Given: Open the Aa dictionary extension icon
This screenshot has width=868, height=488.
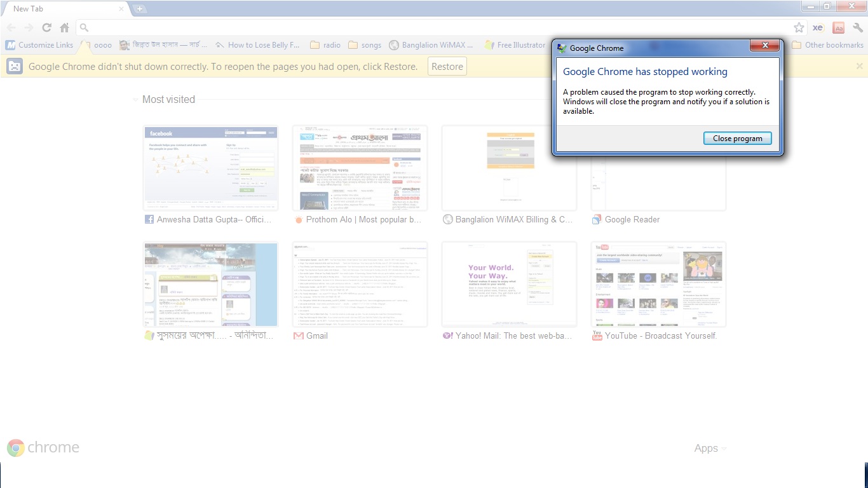Looking at the screenshot, I should (x=839, y=27).
